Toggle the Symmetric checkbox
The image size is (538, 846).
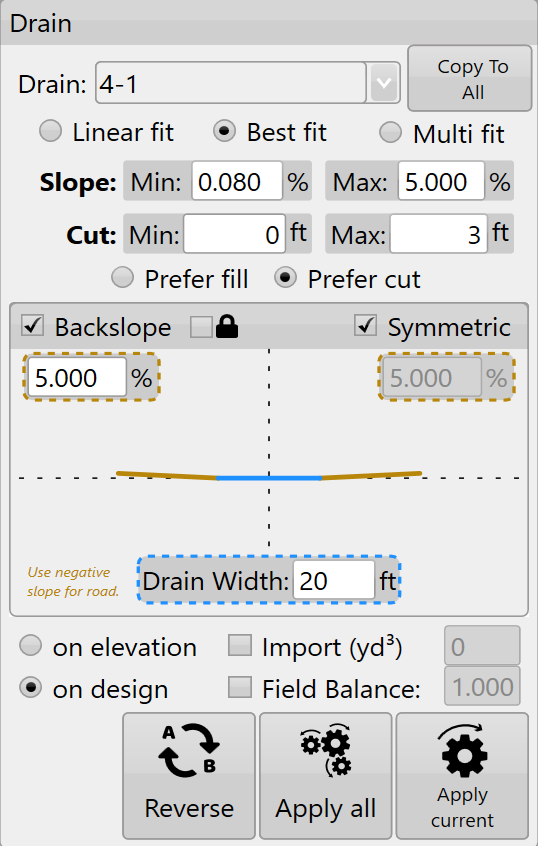(365, 326)
